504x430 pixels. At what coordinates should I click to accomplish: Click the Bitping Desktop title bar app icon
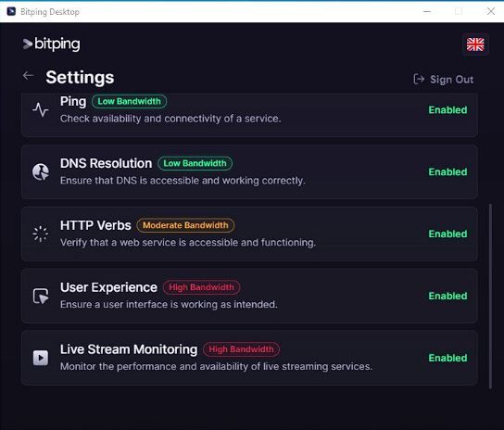pyautogui.click(x=11, y=11)
